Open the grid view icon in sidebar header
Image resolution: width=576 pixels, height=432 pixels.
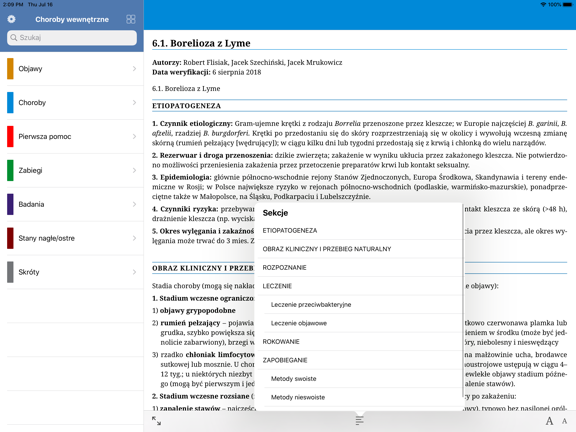pyautogui.click(x=131, y=19)
